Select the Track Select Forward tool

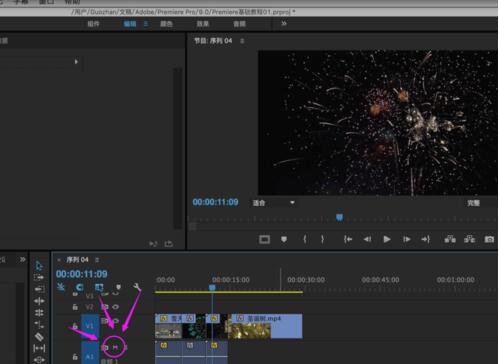pos(39,277)
